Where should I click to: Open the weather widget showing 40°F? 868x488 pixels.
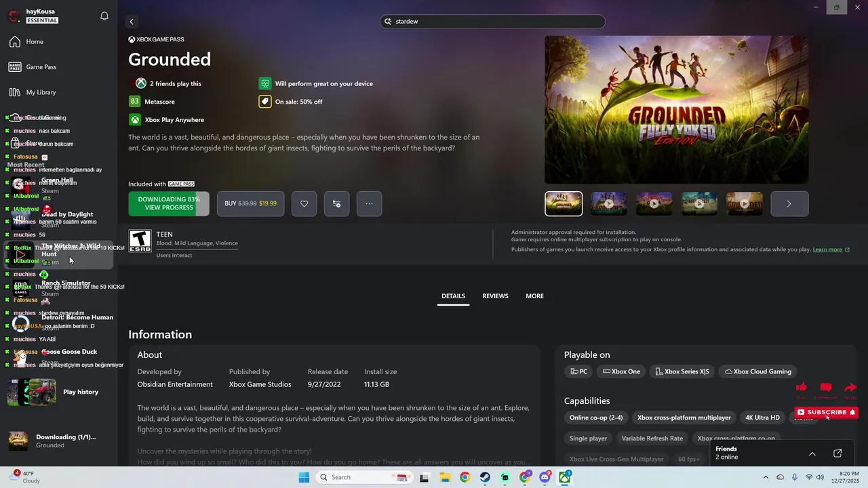tap(26, 476)
